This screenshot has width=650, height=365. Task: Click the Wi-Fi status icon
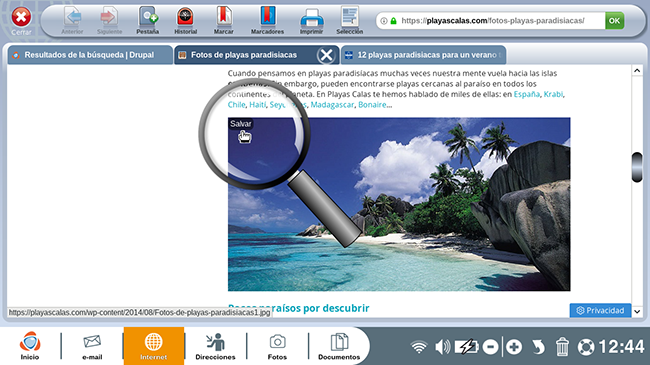419,347
